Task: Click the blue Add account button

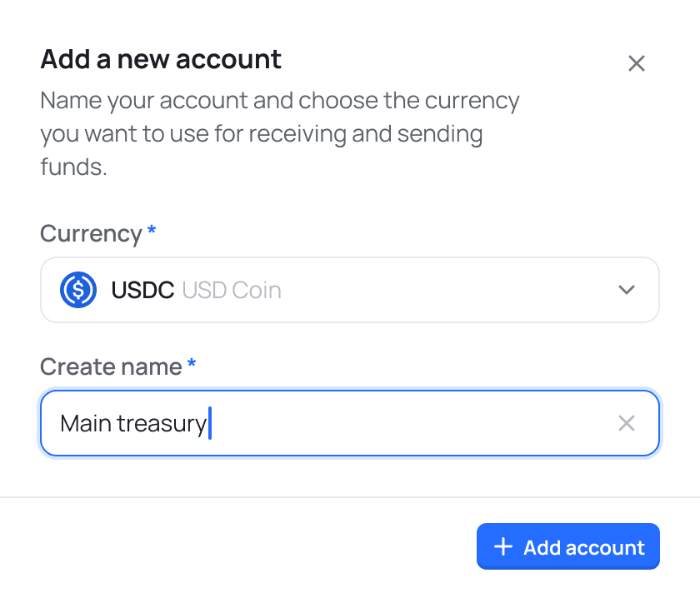Action: 567,546
